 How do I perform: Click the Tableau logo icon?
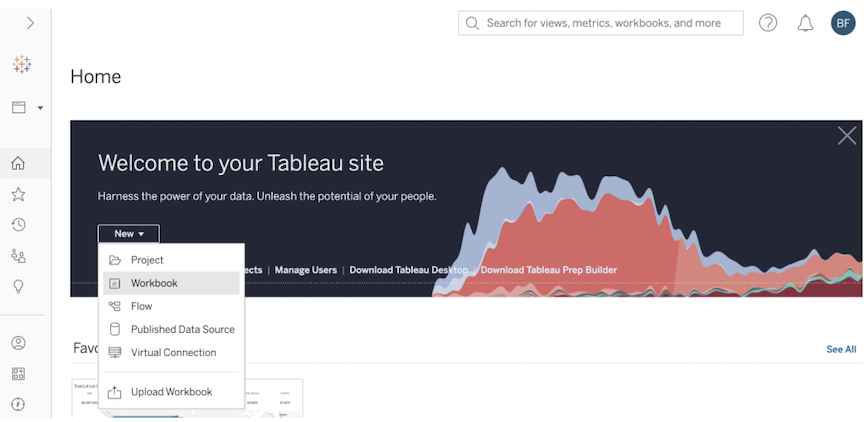pos(21,64)
